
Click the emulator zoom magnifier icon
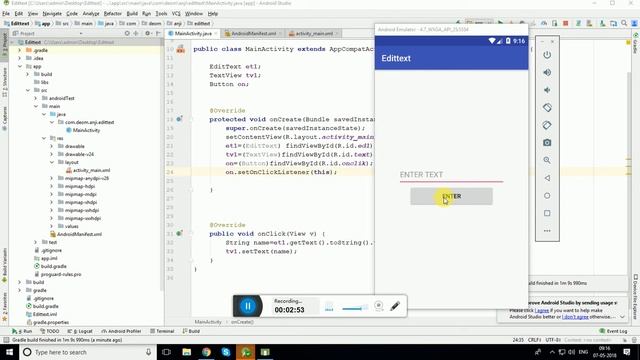pos(547,160)
